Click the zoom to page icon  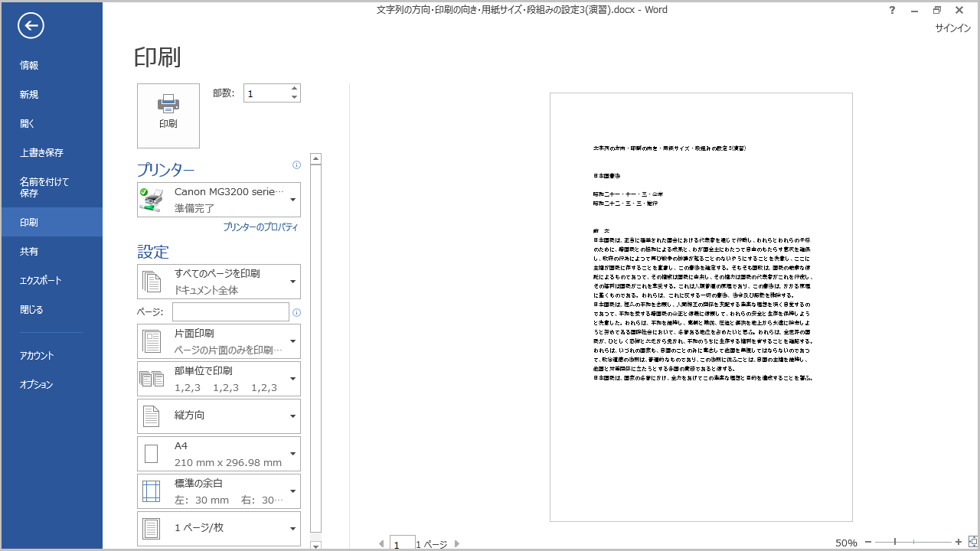tap(972, 542)
